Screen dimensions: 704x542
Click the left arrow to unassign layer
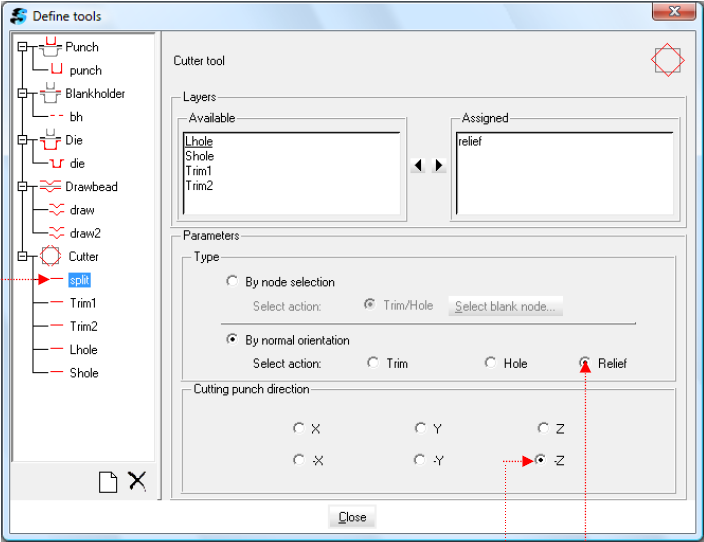419,165
